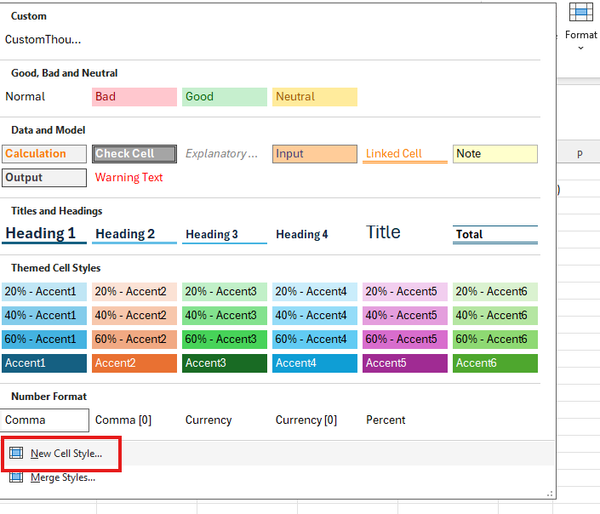Image resolution: width=600 pixels, height=514 pixels.
Task: Click the Merge Styles icon
Action: click(16, 477)
